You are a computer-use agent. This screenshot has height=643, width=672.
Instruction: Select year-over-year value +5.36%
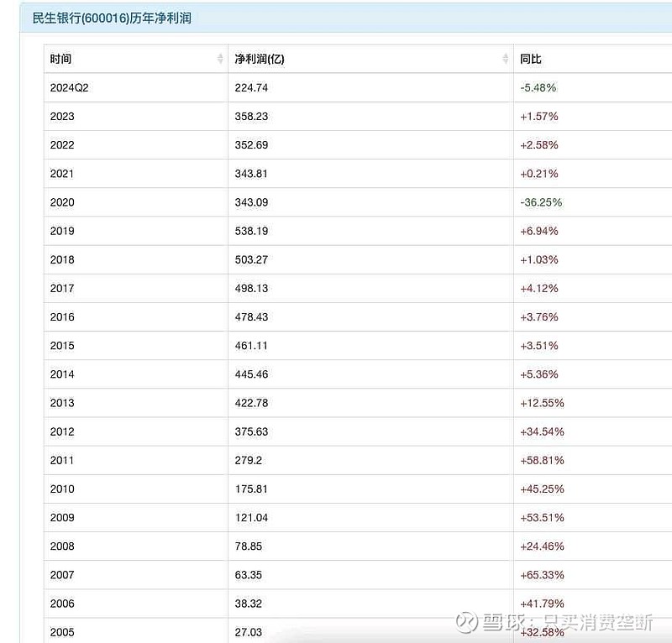[539, 375]
